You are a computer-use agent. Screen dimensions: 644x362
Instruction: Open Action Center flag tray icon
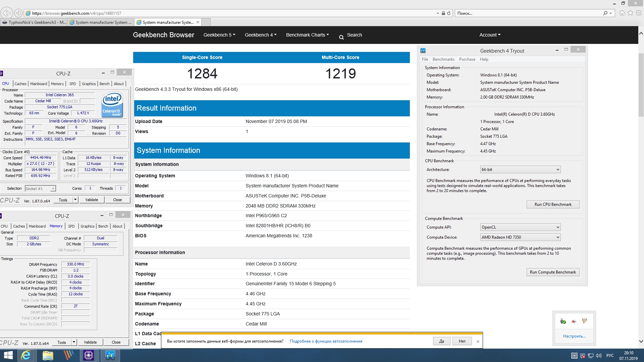[583, 356]
